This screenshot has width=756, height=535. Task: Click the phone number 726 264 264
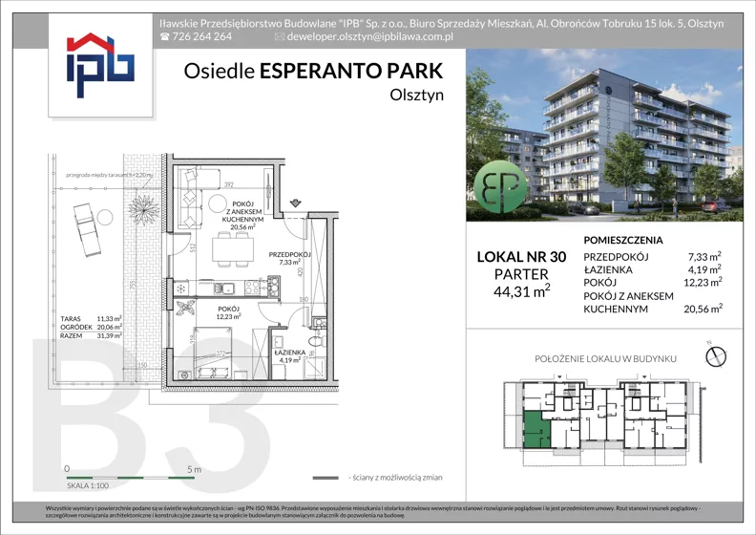[201, 36]
